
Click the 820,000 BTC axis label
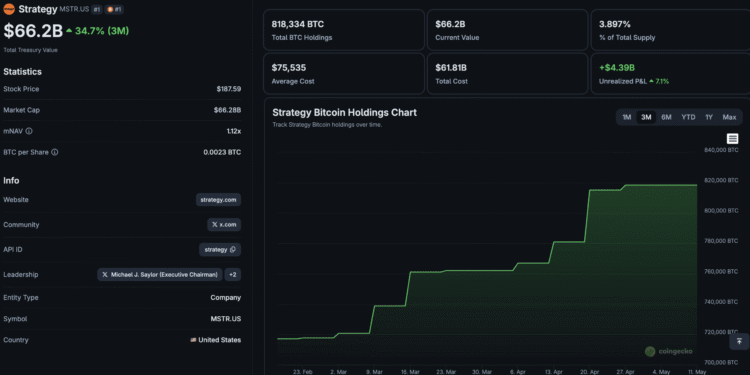[x=721, y=180]
